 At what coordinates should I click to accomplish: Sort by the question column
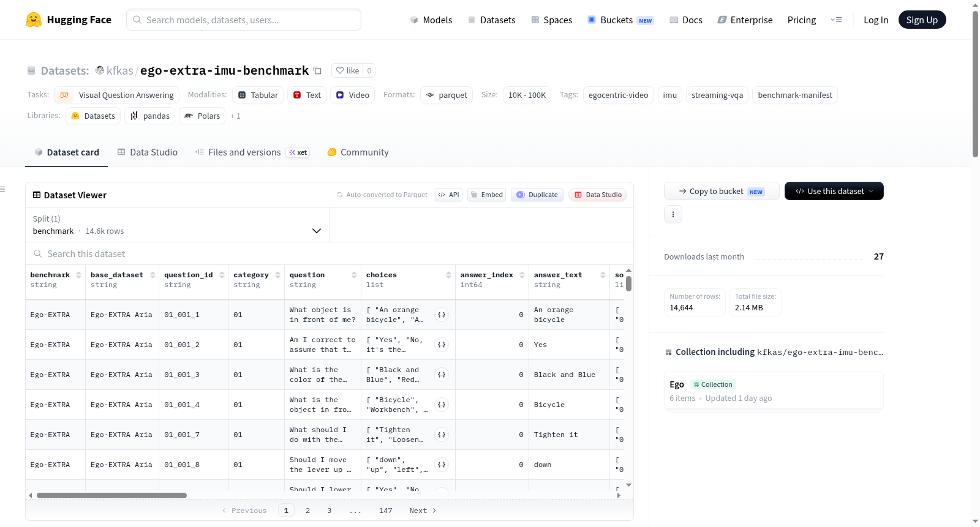click(354, 275)
